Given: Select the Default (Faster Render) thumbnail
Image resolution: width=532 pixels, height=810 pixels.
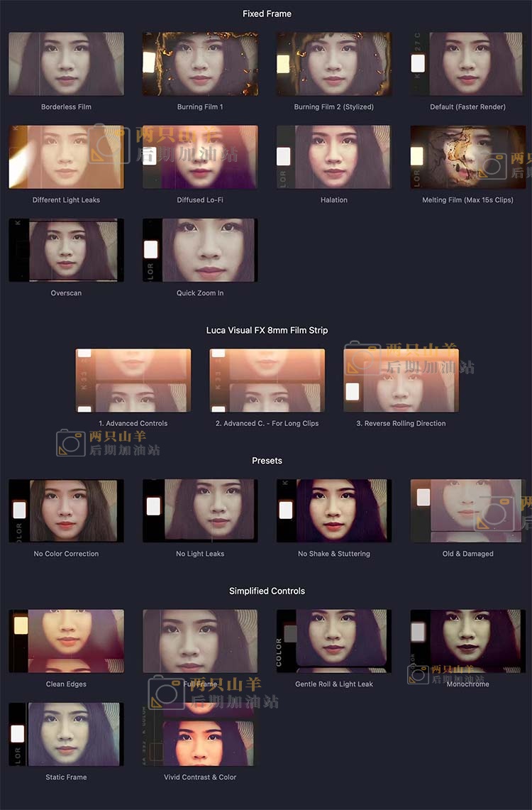Looking at the screenshot, I should click(467, 64).
